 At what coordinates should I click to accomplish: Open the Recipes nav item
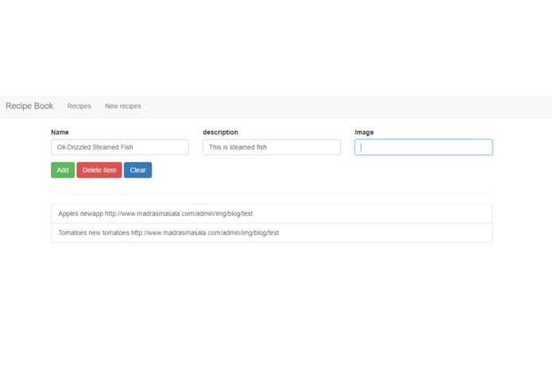(79, 106)
